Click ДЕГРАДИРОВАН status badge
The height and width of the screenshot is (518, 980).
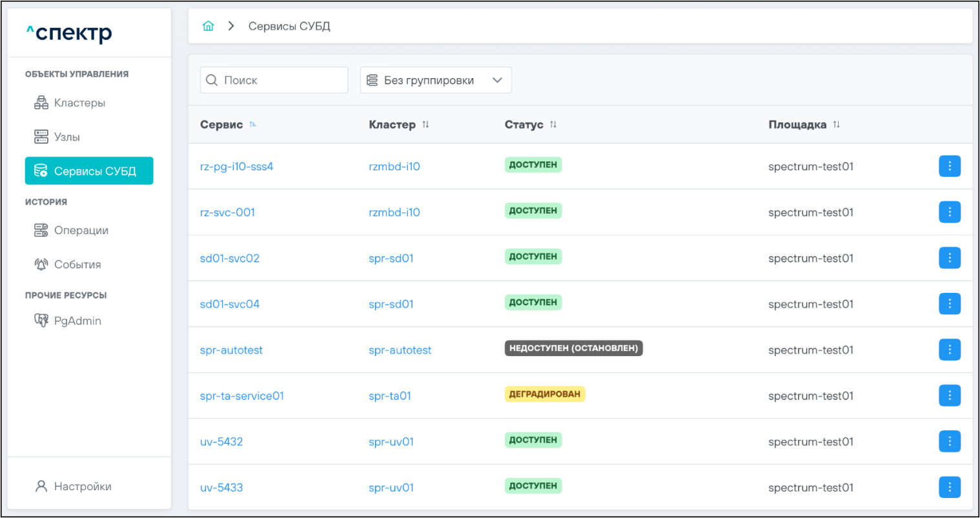(x=544, y=394)
